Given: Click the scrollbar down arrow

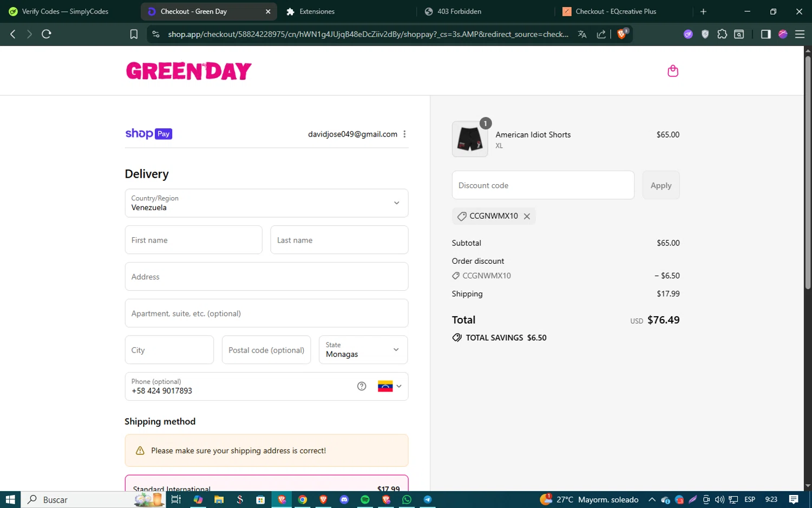Looking at the screenshot, I should 808,486.
